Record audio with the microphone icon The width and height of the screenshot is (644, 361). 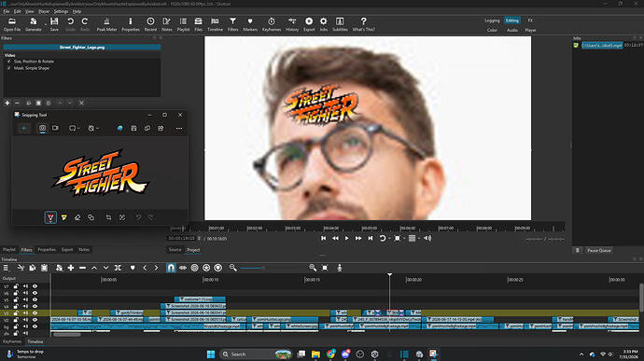click(x=339, y=268)
